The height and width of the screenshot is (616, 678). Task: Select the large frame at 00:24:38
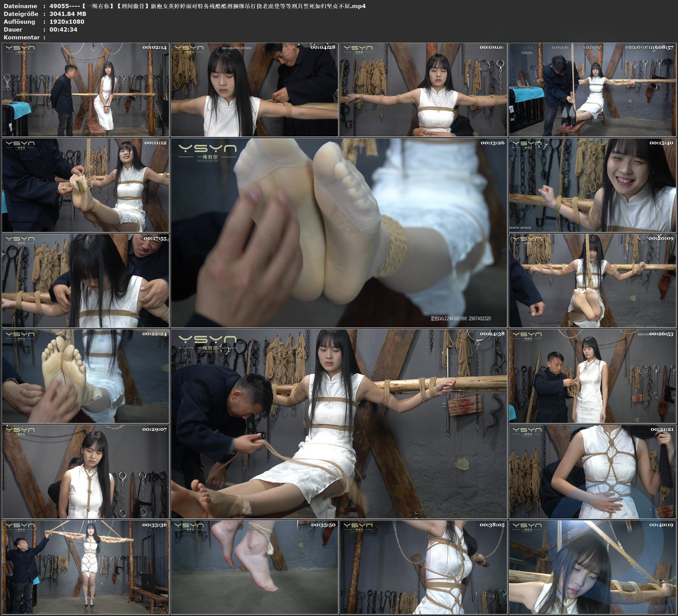click(x=339, y=424)
